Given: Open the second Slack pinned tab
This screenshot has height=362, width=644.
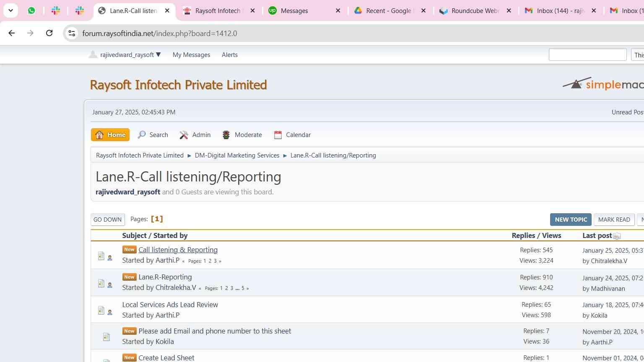Looking at the screenshot, I should point(79,10).
